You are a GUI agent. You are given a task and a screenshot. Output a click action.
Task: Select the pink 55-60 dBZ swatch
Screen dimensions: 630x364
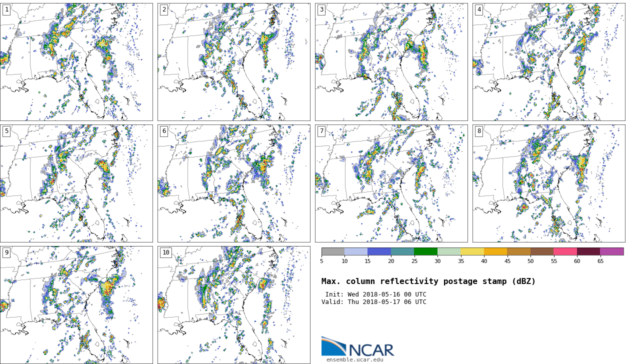point(565,251)
